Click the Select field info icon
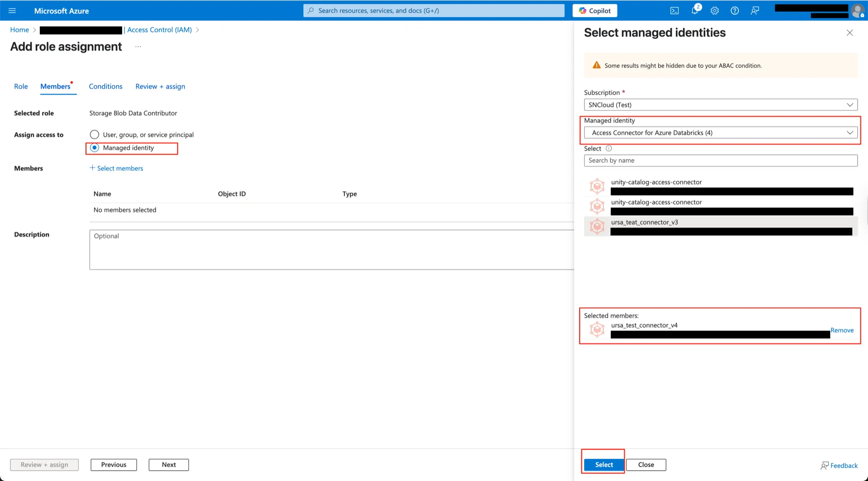Screen dimensions: 868x481 609,149
